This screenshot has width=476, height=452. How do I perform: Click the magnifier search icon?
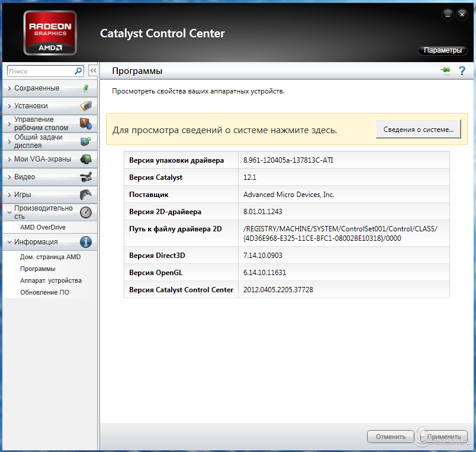(x=78, y=71)
